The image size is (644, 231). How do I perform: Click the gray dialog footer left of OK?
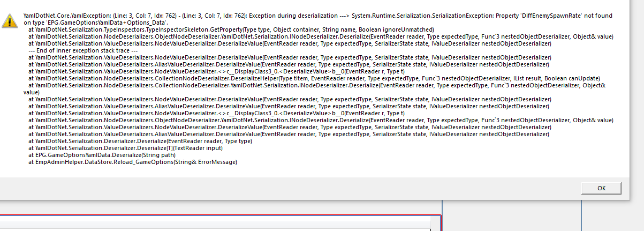click(268, 188)
